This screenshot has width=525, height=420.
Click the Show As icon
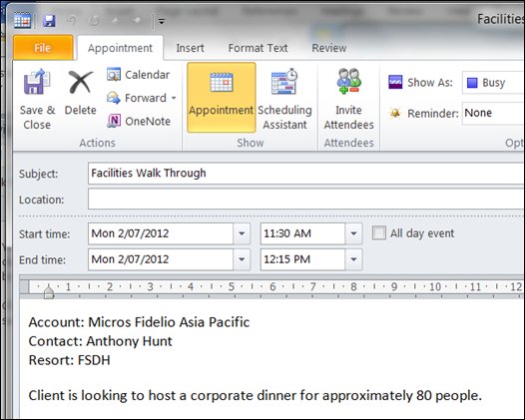click(395, 82)
